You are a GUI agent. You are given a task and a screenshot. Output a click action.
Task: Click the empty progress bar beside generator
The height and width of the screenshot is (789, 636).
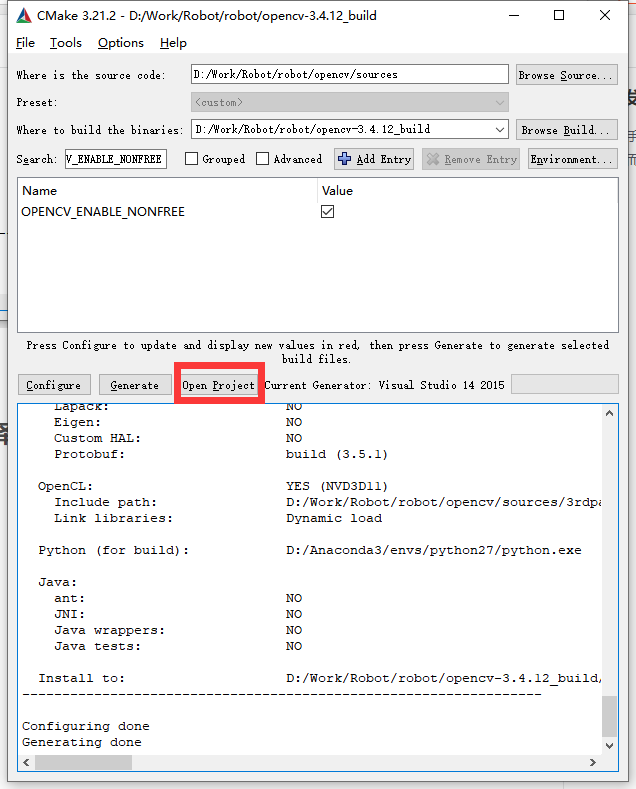(565, 384)
